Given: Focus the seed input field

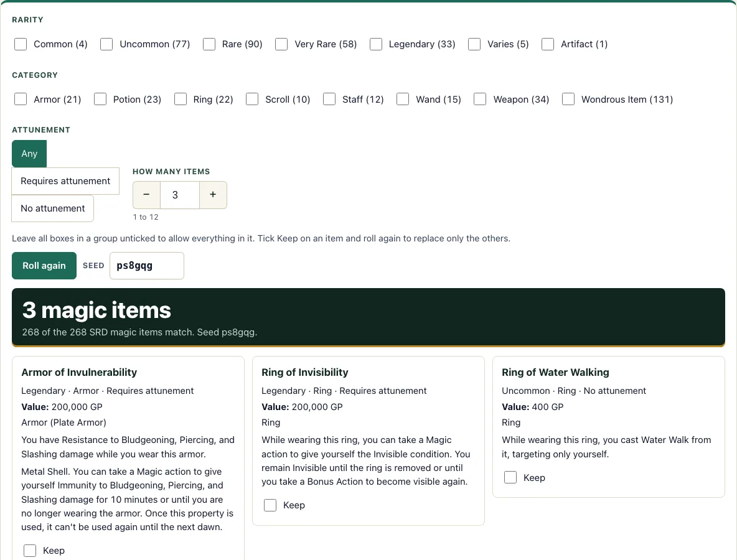Looking at the screenshot, I should (x=147, y=266).
